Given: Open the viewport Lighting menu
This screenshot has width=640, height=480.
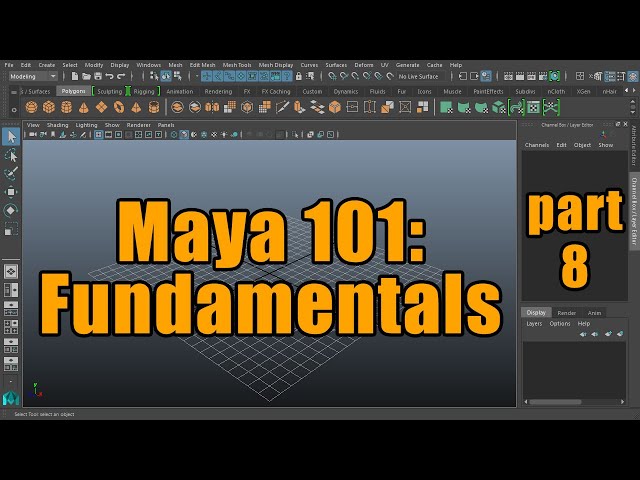Looking at the screenshot, I should tap(87, 125).
